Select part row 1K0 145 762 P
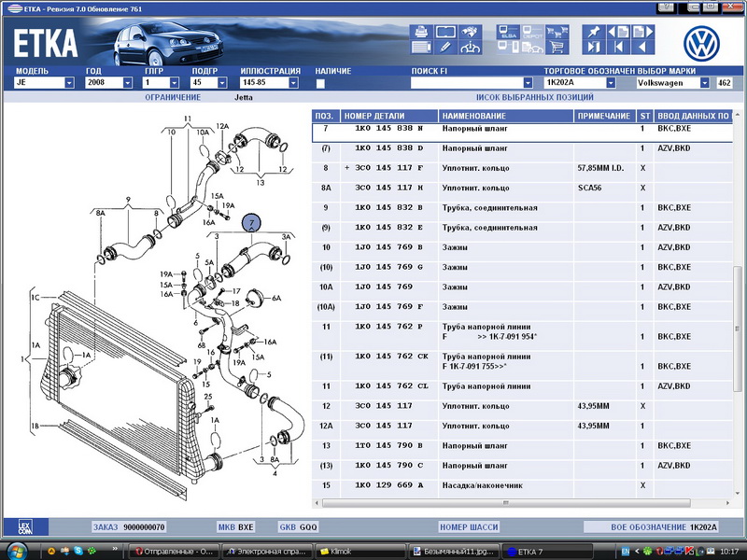Image resolution: width=747 pixels, height=560 pixels. pos(522,336)
